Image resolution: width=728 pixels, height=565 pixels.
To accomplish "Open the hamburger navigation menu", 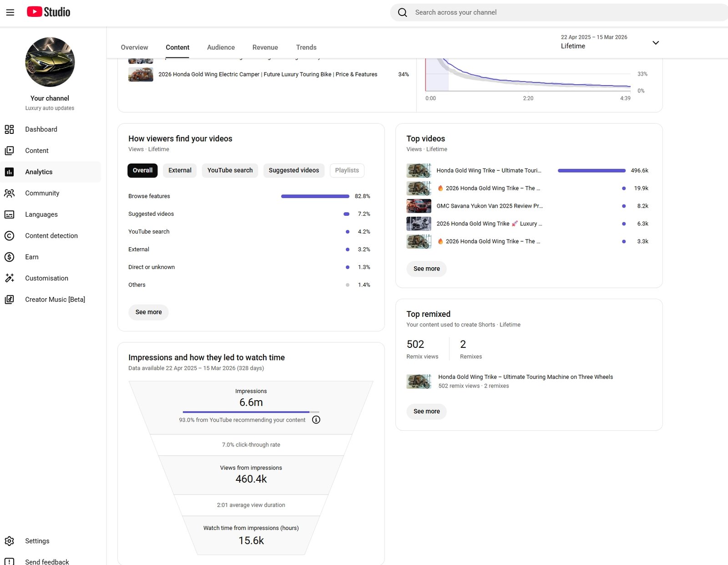I will [10, 12].
